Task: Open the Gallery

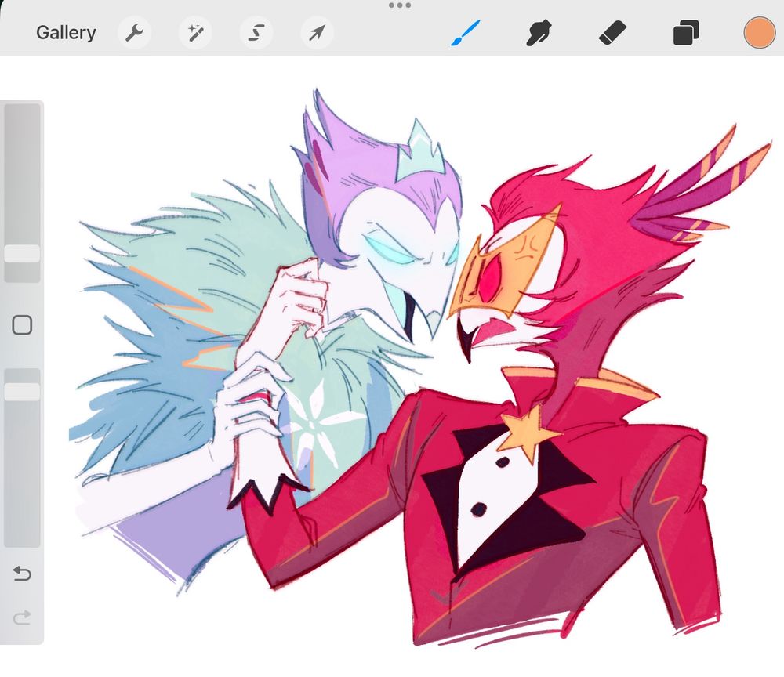Action: [66, 33]
